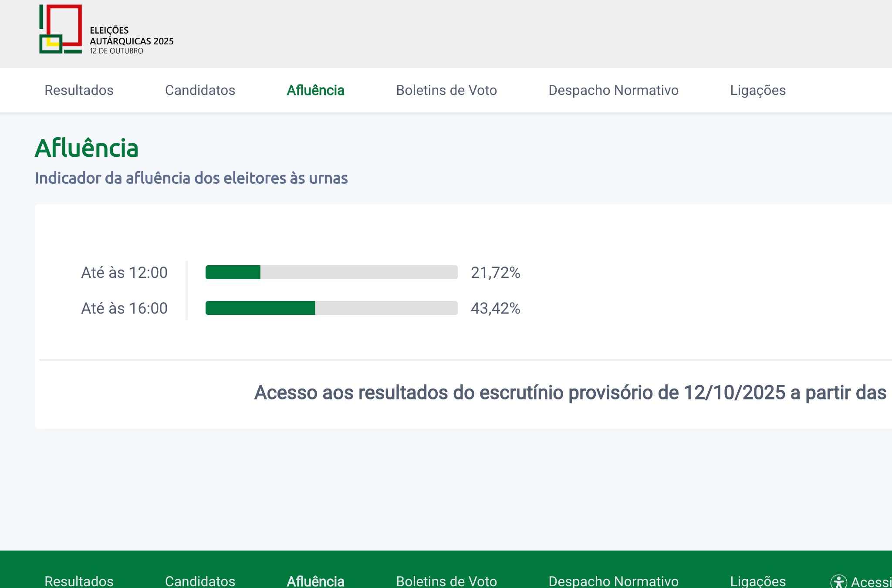Go to Candidatos in the top navigation
This screenshot has height=588, width=892.
coord(200,90)
